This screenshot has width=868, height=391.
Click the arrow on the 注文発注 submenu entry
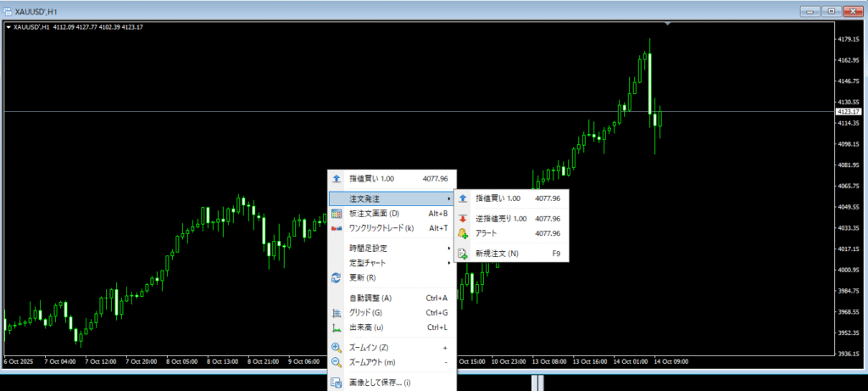(448, 198)
